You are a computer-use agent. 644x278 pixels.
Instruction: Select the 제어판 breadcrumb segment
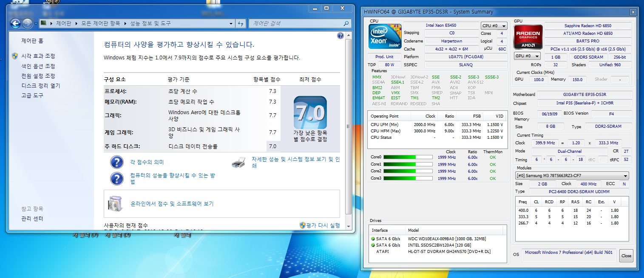click(x=64, y=23)
